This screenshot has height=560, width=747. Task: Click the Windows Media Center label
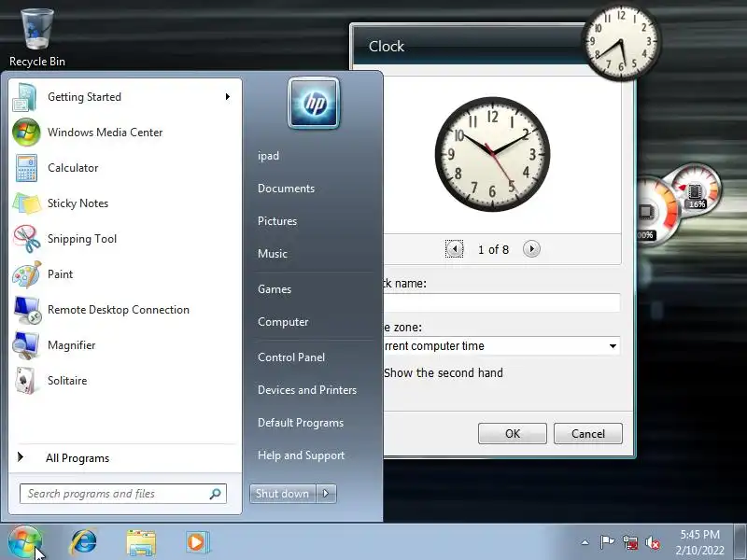point(105,133)
